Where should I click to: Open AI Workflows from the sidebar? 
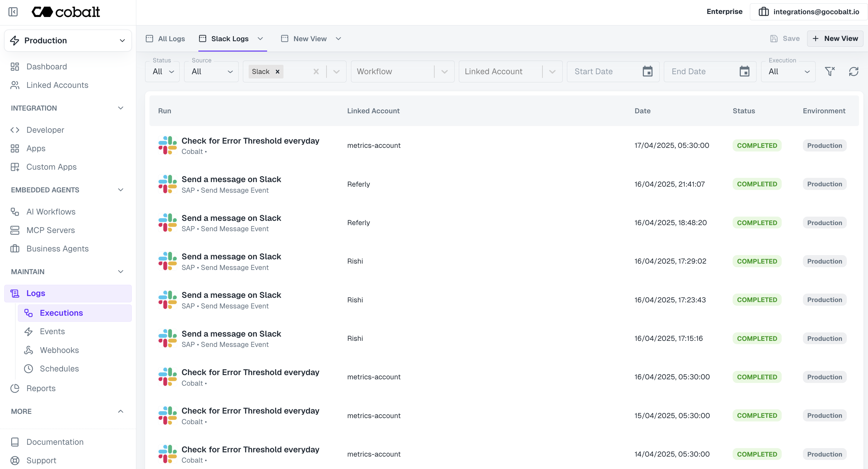tap(51, 211)
